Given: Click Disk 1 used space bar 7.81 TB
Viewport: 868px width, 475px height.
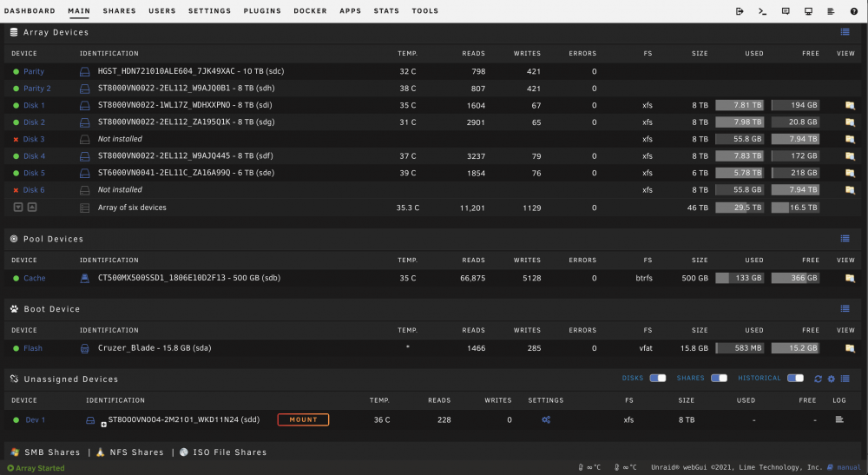Looking at the screenshot, I should pos(740,105).
